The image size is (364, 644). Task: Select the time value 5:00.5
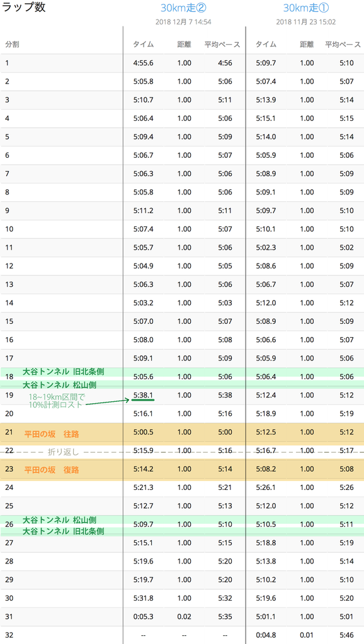[144, 433]
